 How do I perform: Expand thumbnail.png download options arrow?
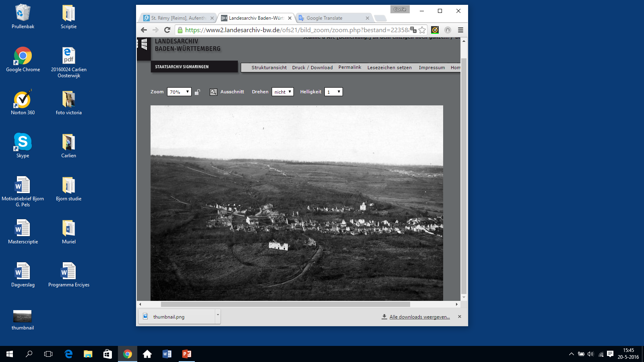[218, 316]
